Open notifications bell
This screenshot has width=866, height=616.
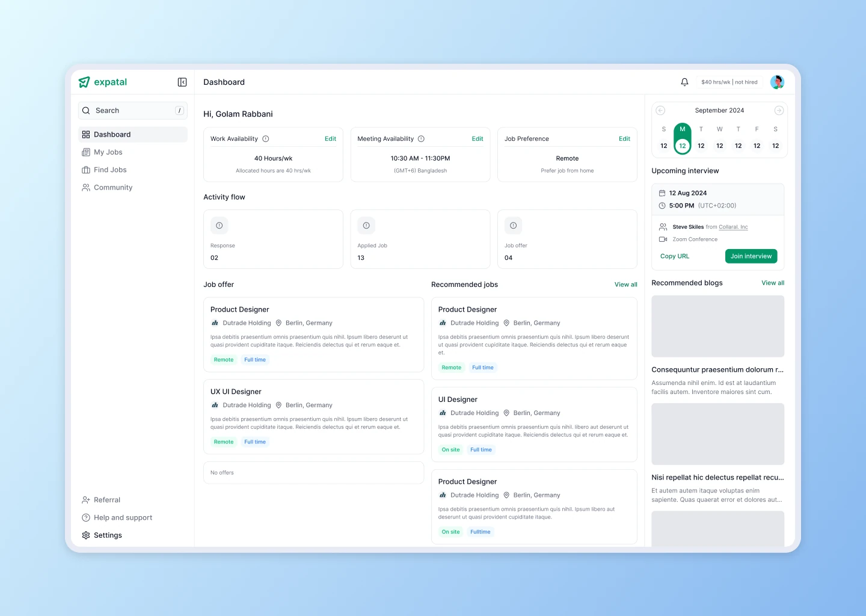(684, 82)
